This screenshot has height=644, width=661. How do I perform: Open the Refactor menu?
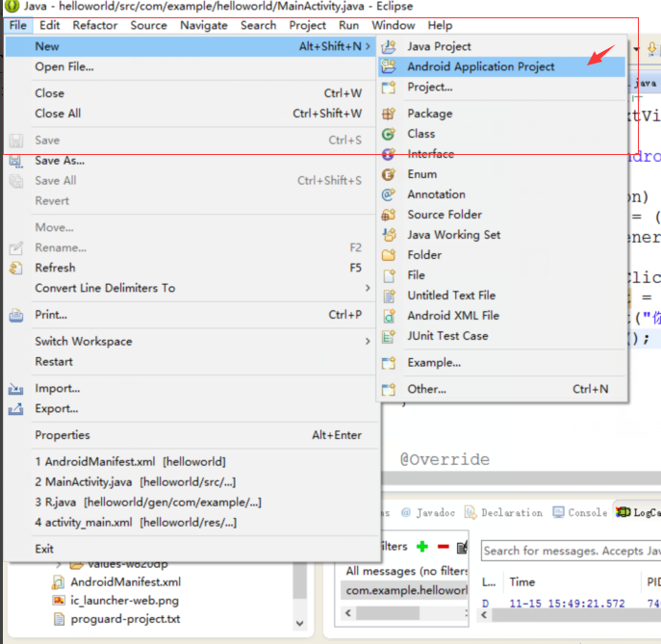(95, 26)
